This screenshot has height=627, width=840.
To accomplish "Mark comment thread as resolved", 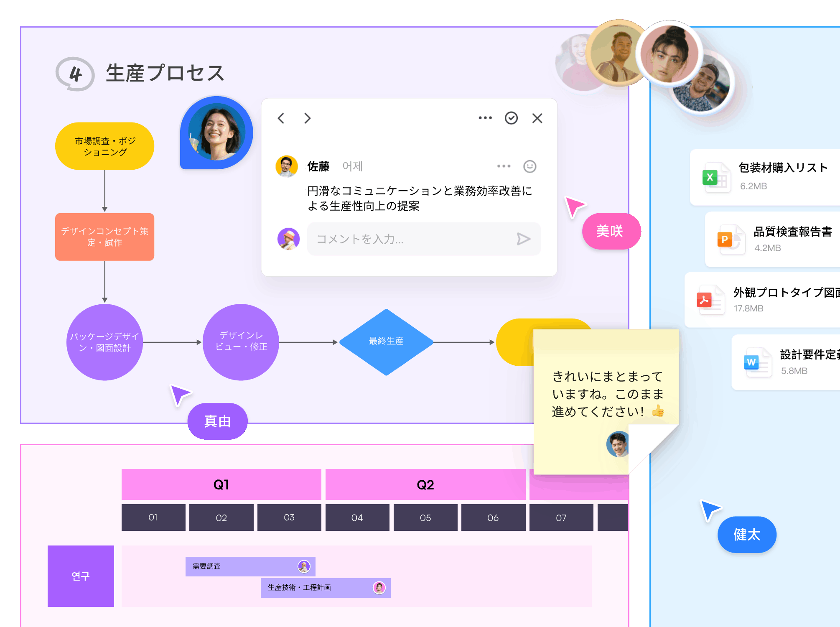I will click(511, 118).
